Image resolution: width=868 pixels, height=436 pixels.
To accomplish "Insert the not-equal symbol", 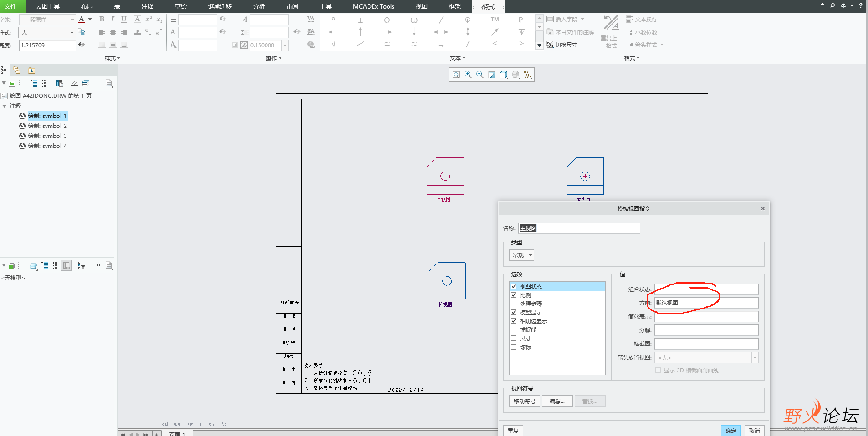I will coord(468,44).
